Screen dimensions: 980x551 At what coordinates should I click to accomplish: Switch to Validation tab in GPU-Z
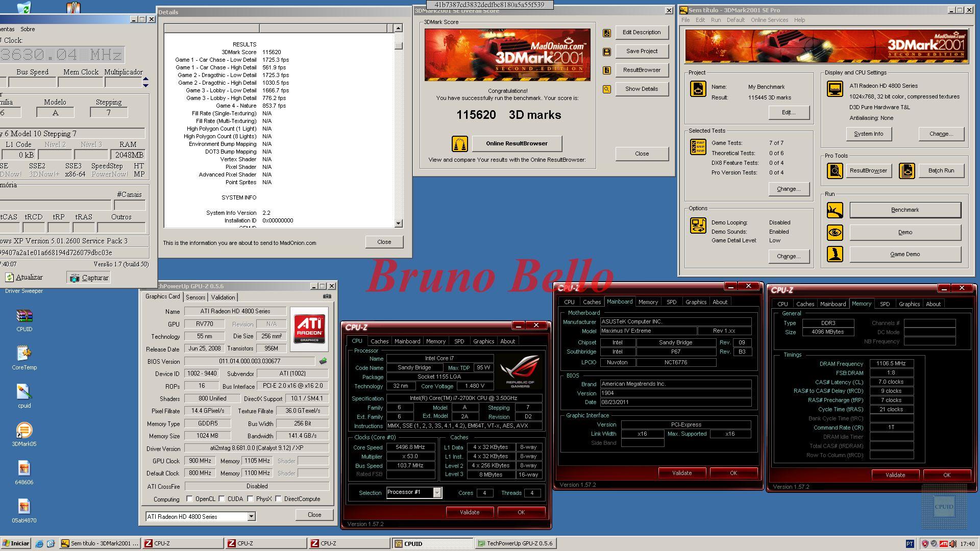pos(223,297)
